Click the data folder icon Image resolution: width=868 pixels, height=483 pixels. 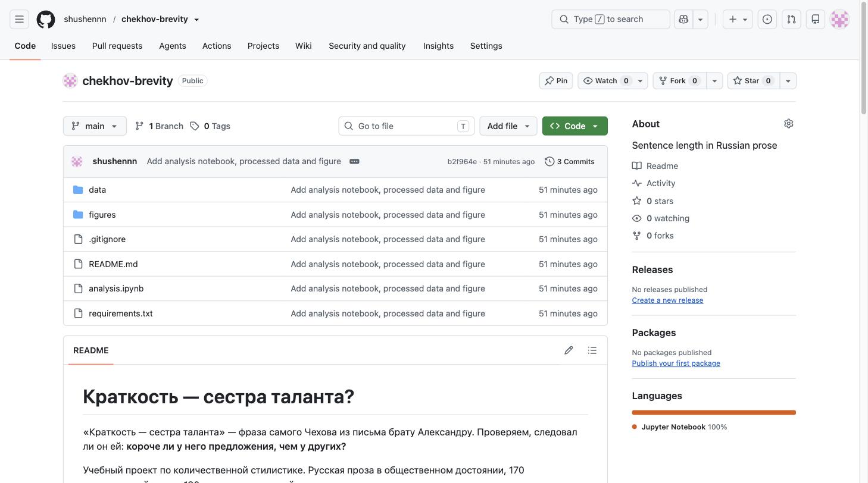(x=78, y=190)
